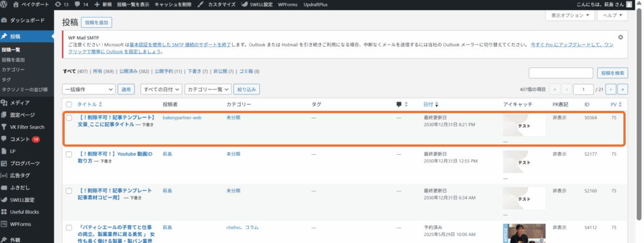The image size is (644, 243).
Task: Expand the すべての日付 date filter
Action: (x=161, y=89)
